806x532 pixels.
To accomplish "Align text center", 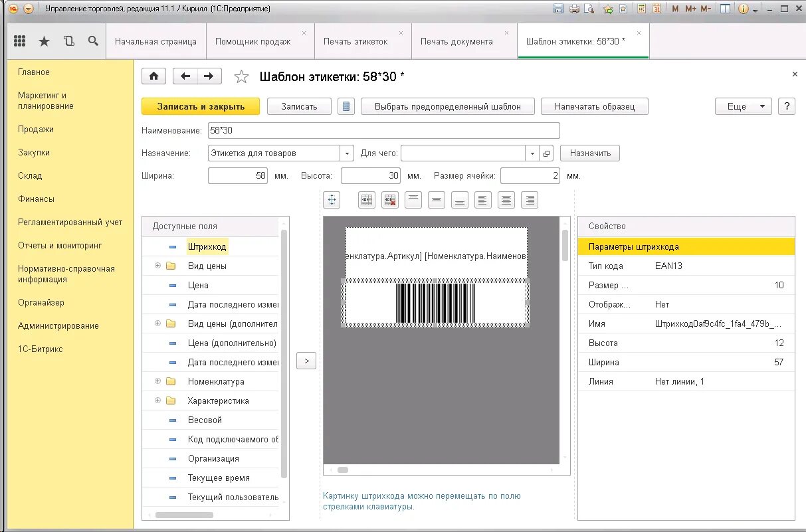I will point(506,199).
